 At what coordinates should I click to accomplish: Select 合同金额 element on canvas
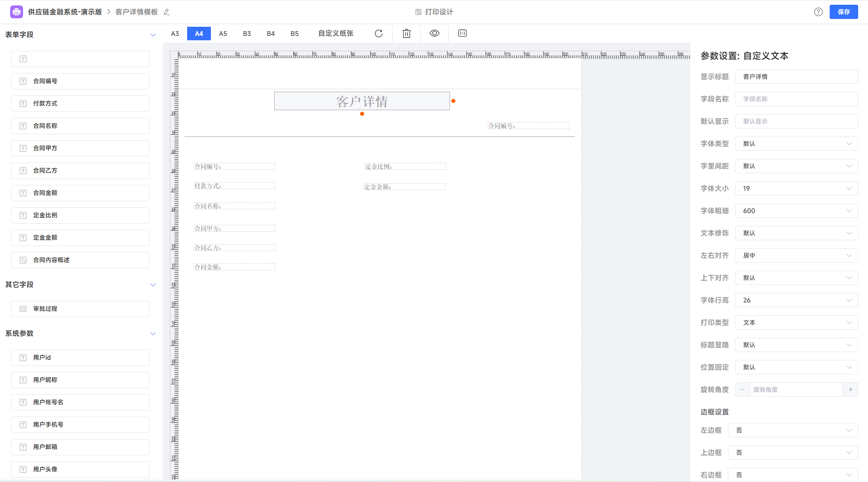coord(234,267)
